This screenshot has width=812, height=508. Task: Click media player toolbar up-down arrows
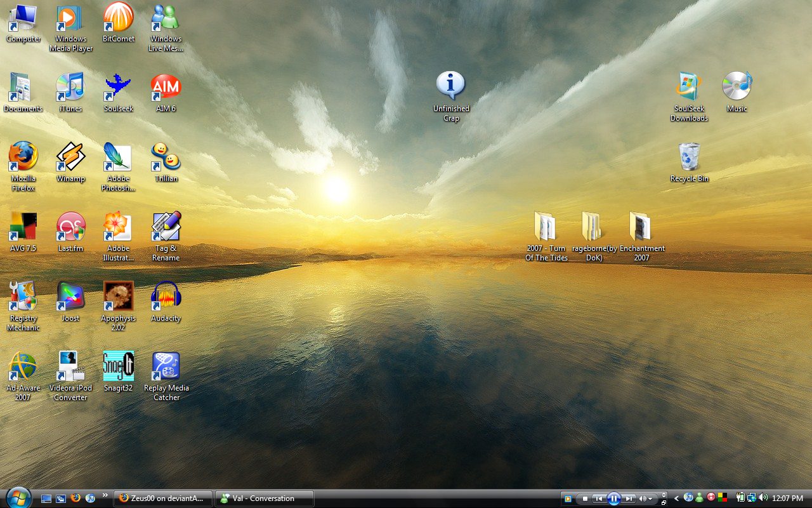point(664,495)
